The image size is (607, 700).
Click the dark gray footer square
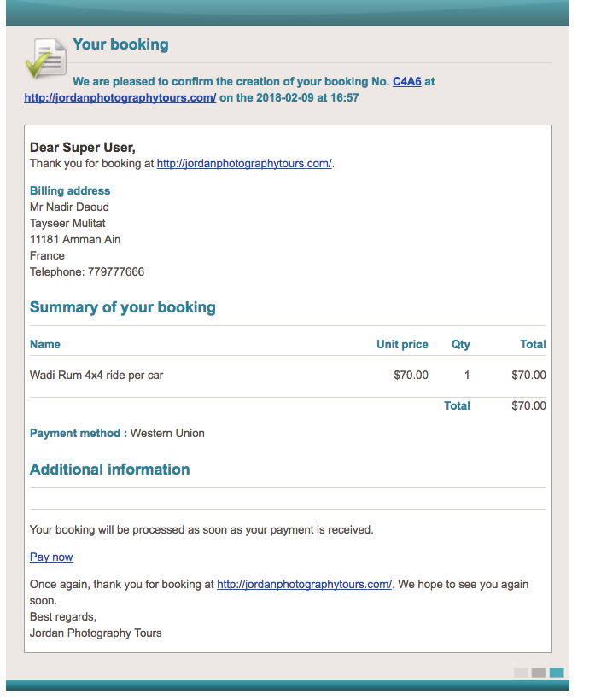(x=539, y=673)
